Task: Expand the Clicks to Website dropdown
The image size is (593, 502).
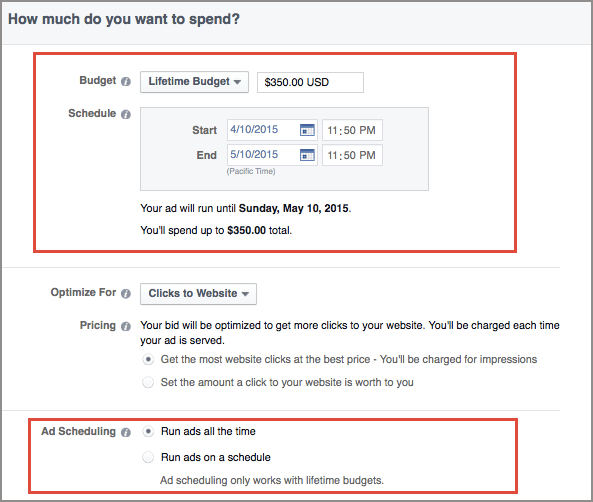Action: [198, 294]
